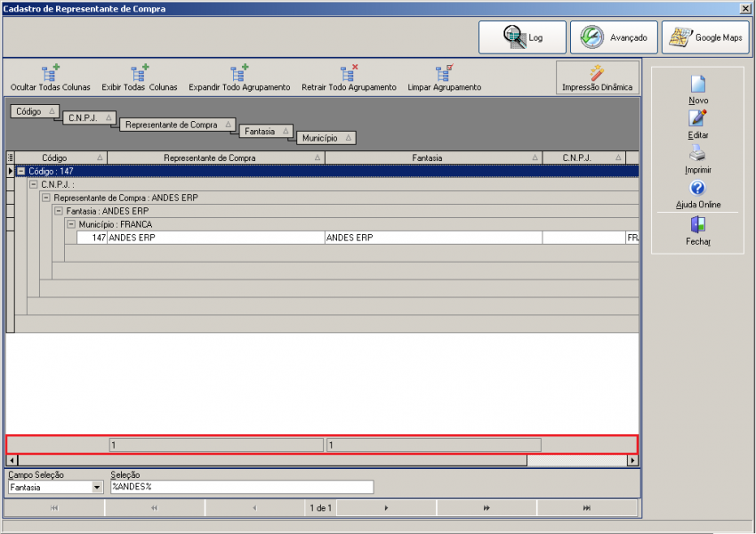Open the Campo Seleção dropdown
The image size is (756, 534).
(x=97, y=487)
